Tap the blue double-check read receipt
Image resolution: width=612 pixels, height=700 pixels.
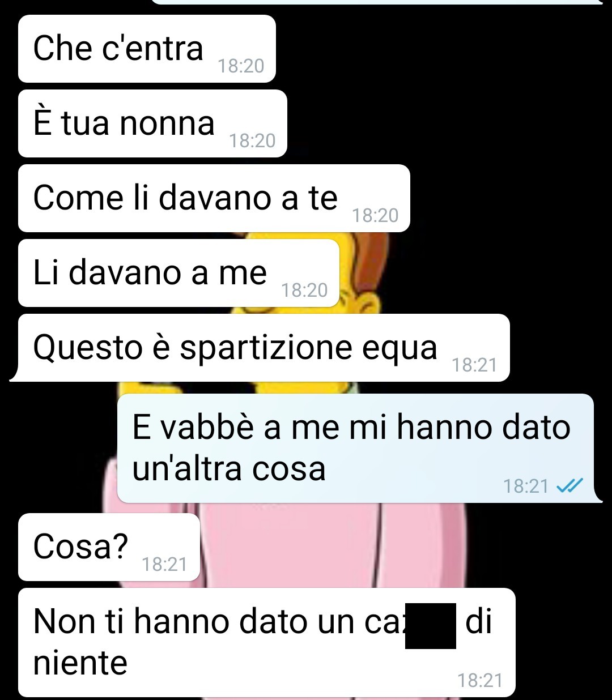(x=569, y=486)
